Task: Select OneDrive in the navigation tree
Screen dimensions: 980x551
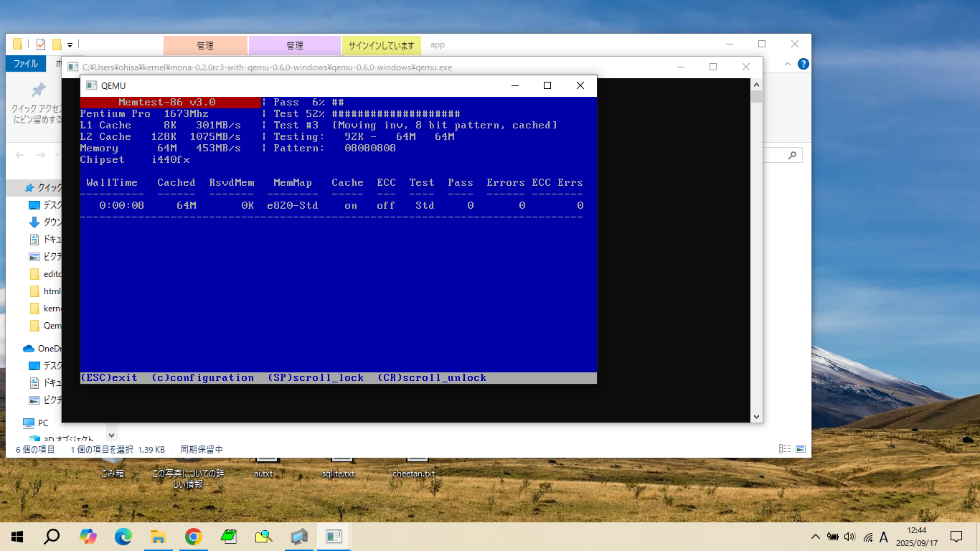Action: click(x=43, y=349)
